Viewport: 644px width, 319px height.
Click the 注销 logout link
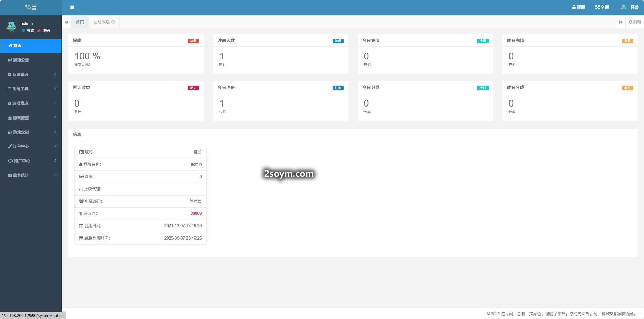coord(46,31)
